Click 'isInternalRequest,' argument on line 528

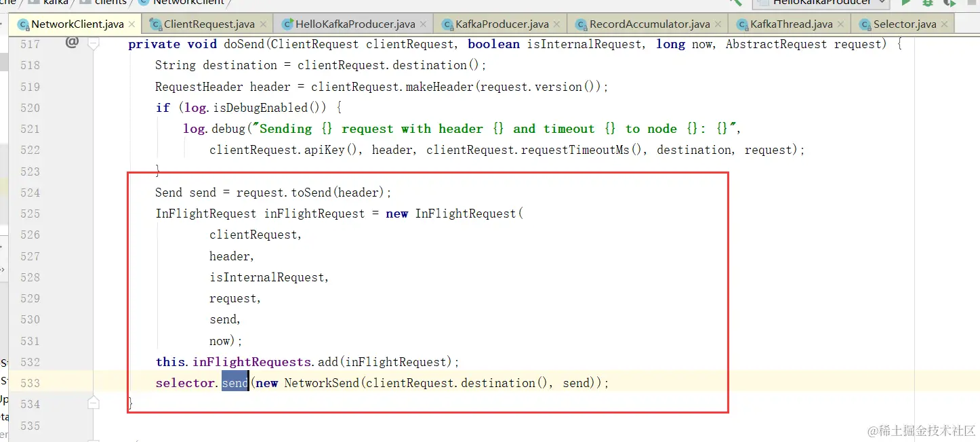(269, 277)
